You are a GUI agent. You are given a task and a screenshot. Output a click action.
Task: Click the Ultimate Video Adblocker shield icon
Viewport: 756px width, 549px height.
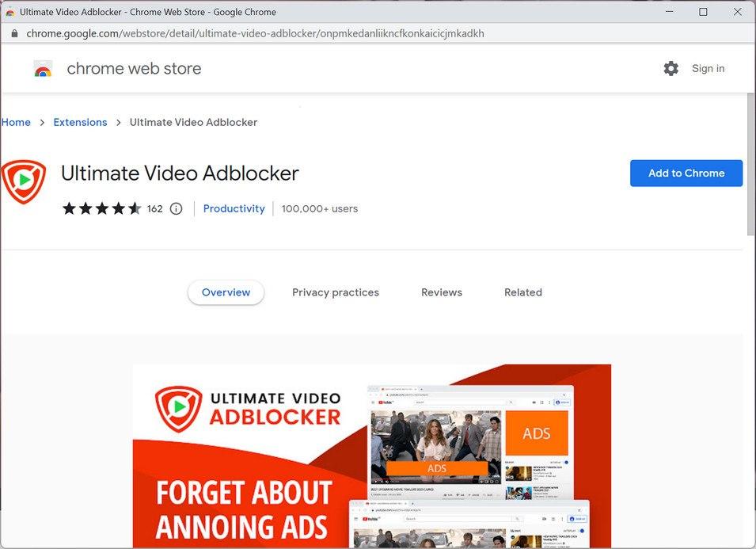23,181
